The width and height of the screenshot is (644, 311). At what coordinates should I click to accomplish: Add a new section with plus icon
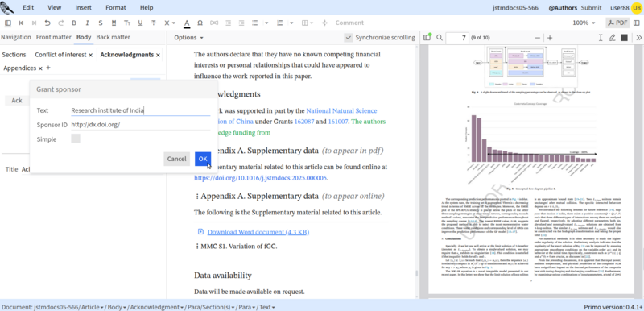click(x=48, y=68)
